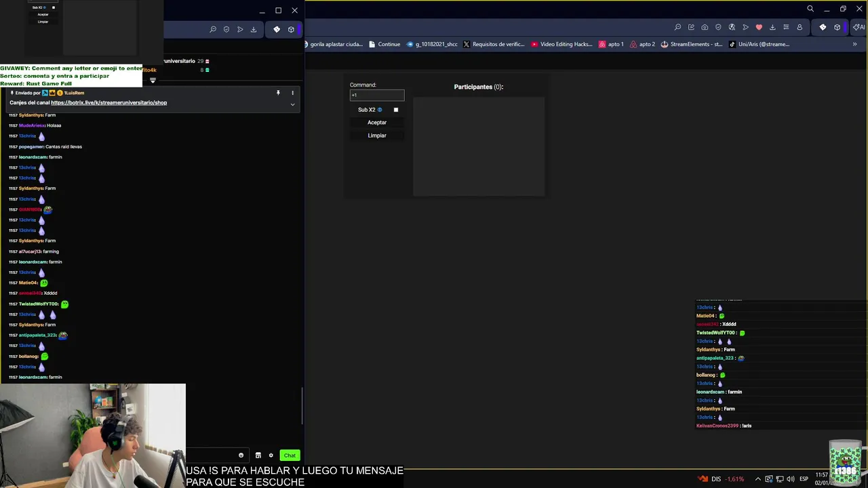Click username 'TwistedWolfYT00' in left chat
Screen dimensions: 868x488
(x=39, y=304)
